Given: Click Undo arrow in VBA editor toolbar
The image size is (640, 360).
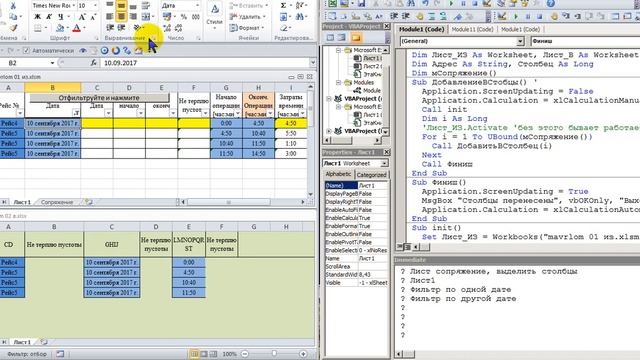Looking at the screenshot, I should 425,4.
